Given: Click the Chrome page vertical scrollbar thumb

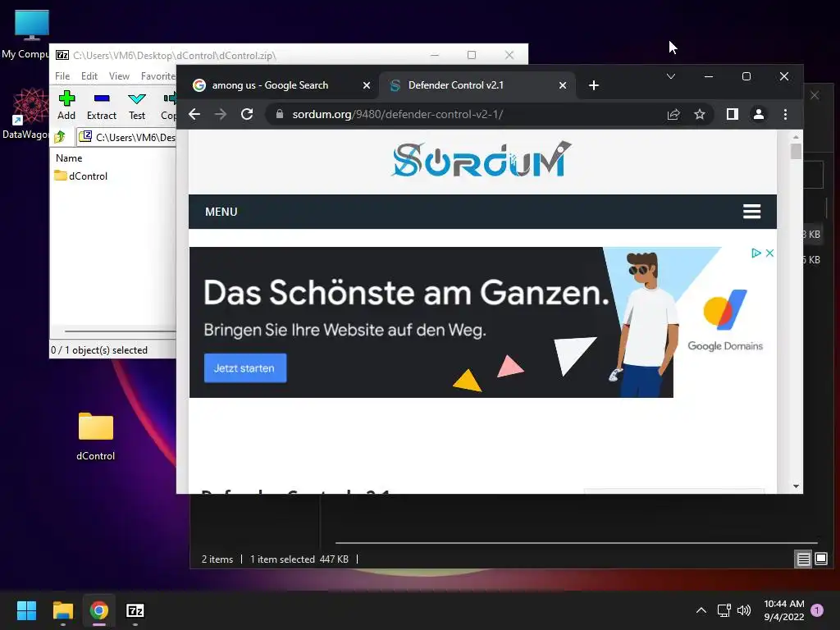Looking at the screenshot, I should coord(796,151).
